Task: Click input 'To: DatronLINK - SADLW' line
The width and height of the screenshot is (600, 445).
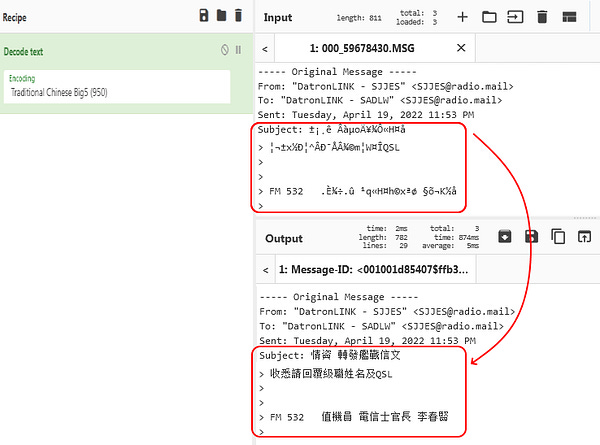Action: [x=380, y=100]
